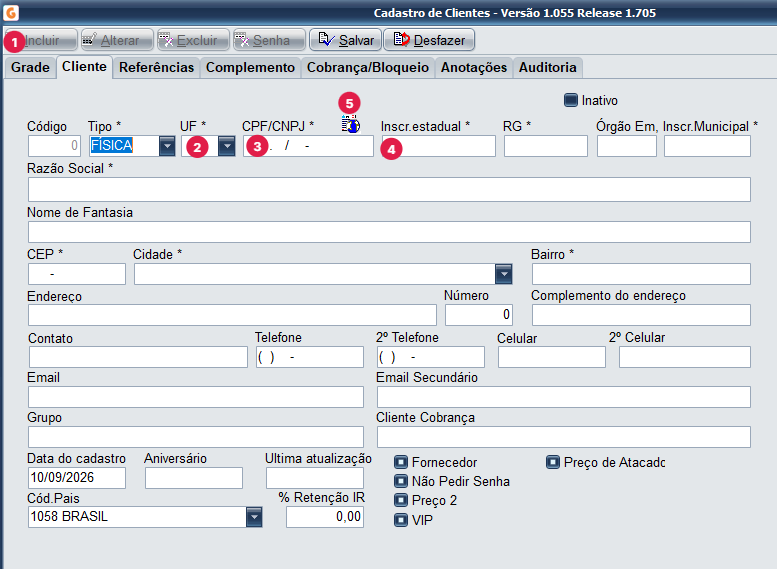Select the Cliente tab
Image resolution: width=777 pixels, height=569 pixels.
(84, 66)
